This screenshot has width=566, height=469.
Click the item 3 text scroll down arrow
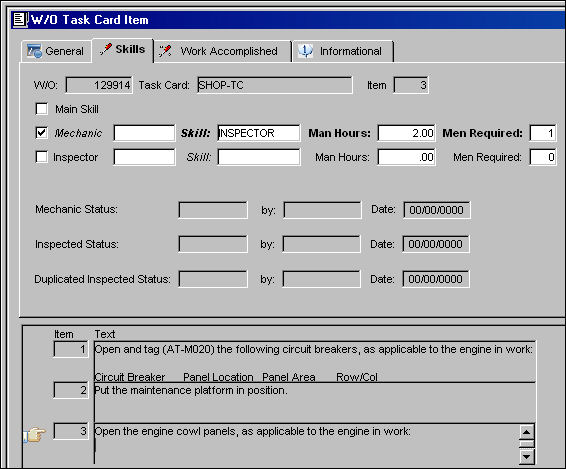pos(527,457)
